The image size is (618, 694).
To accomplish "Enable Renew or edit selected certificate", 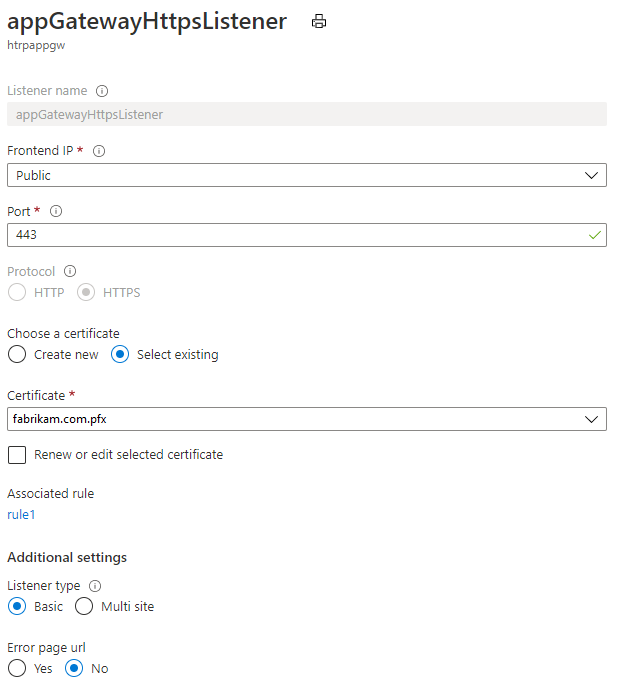I will [17, 455].
